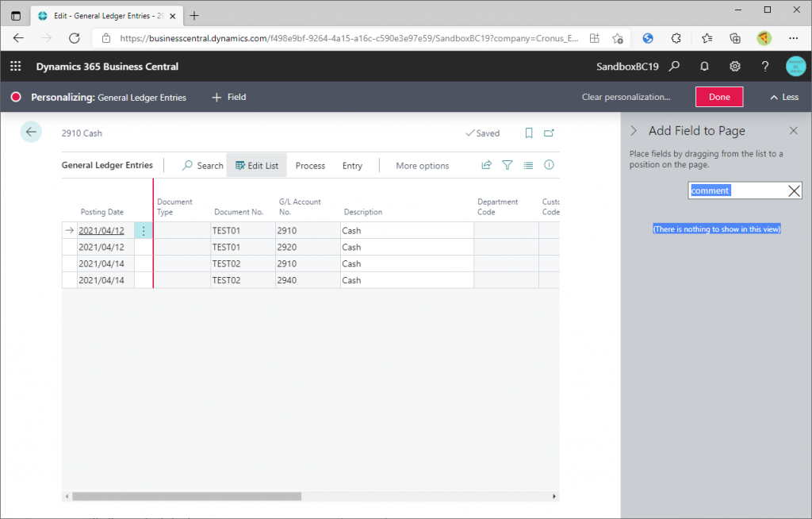The height and width of the screenshot is (519, 812).
Task: Click the Document Type column header
Action: click(174, 206)
